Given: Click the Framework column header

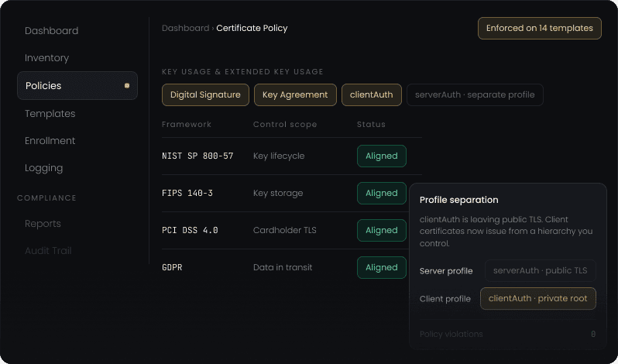Looking at the screenshot, I should point(187,125).
